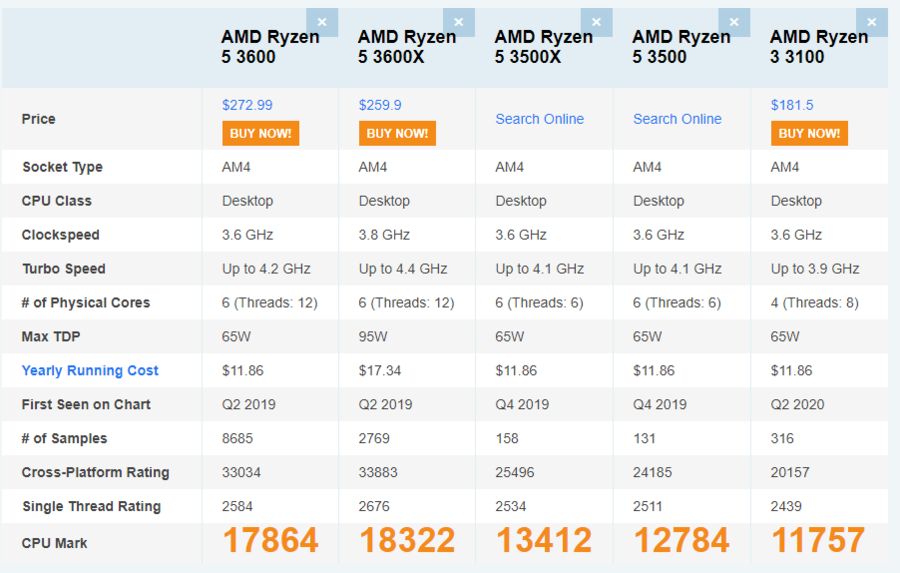Close the AMD Ryzen 5 3500X column
Viewport: 900px width, 573px height.
tap(596, 22)
